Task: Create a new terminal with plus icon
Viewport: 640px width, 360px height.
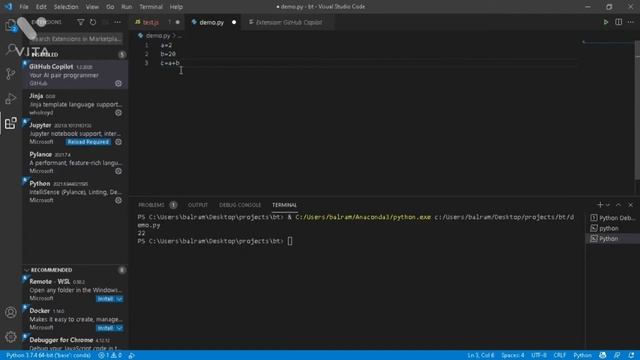Action: pyautogui.click(x=600, y=205)
